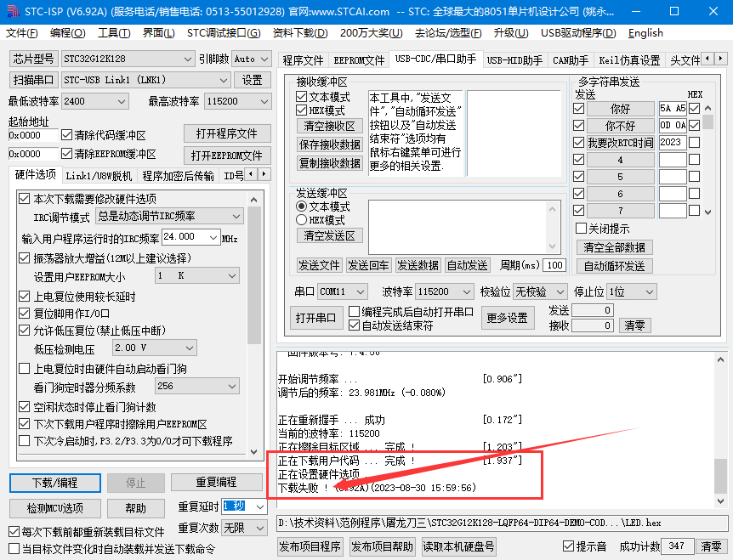Viewport: 733px width, 560px height.
Task: Toggle 清除代码缓冲区 checkbox
Action: [67, 135]
